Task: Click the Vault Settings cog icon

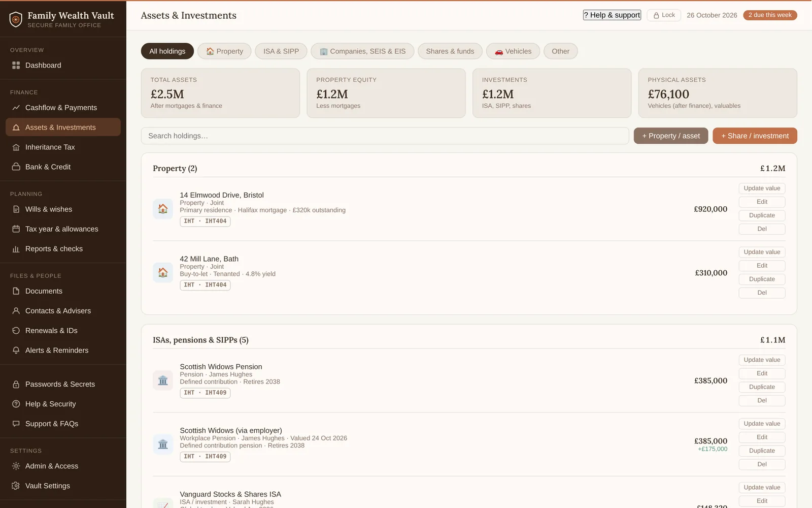Action: point(16,486)
